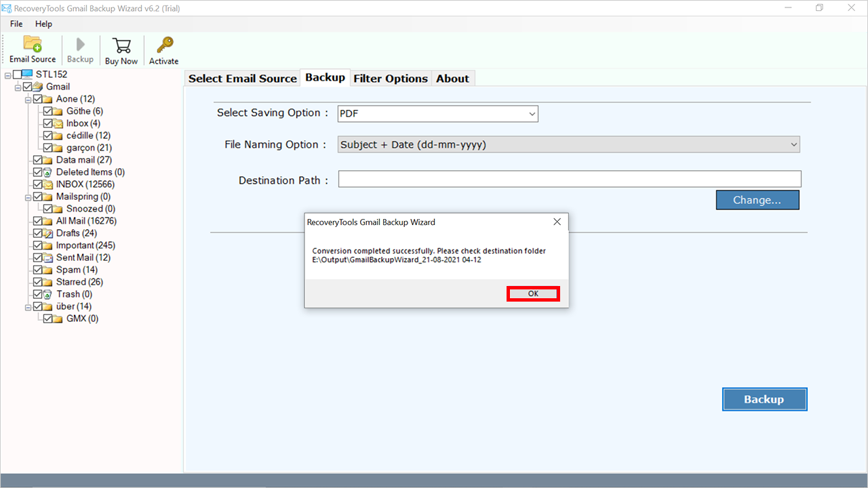Click the Aone folder icon
Image resolution: width=868 pixels, height=488 pixels.
click(x=48, y=99)
